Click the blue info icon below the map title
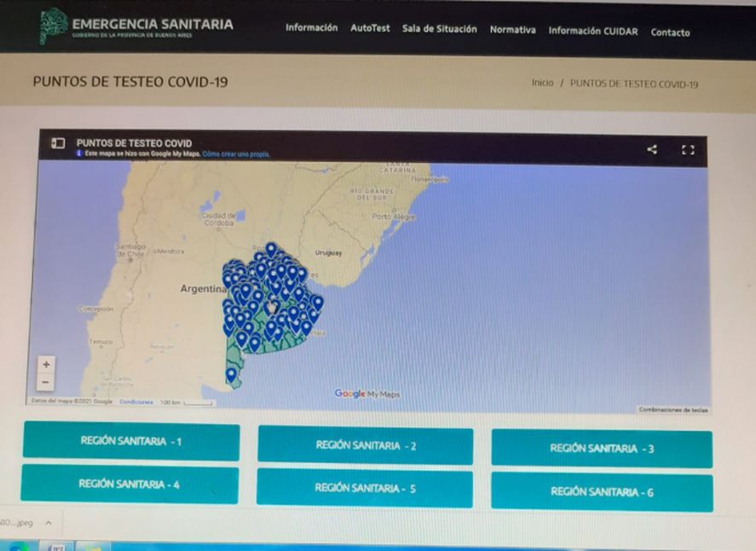756x551 pixels. pyautogui.click(x=78, y=156)
